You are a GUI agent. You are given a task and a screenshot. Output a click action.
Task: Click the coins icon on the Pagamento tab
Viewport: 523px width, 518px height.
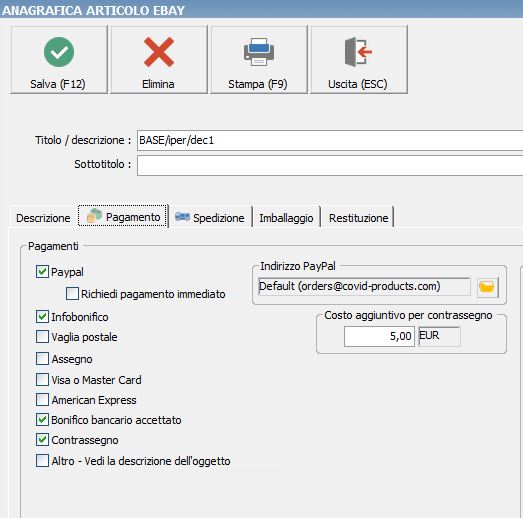click(x=94, y=216)
